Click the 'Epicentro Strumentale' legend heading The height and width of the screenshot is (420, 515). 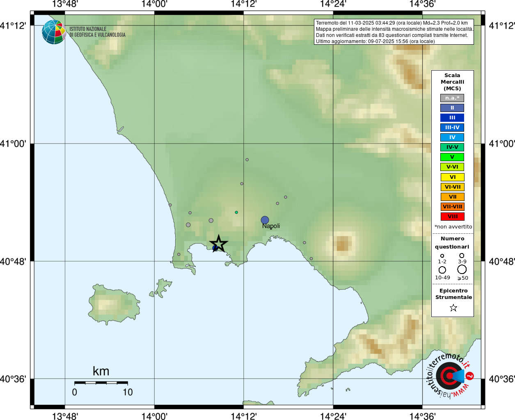(x=453, y=294)
